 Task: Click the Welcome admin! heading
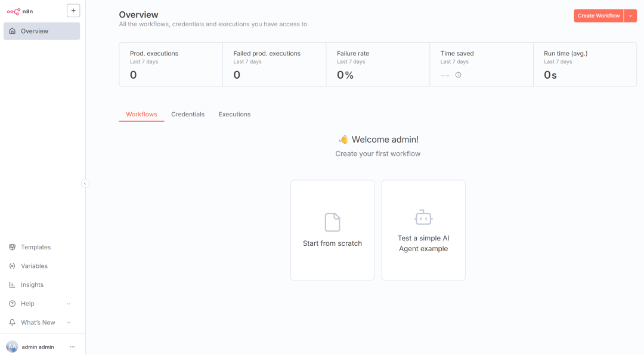click(385, 140)
